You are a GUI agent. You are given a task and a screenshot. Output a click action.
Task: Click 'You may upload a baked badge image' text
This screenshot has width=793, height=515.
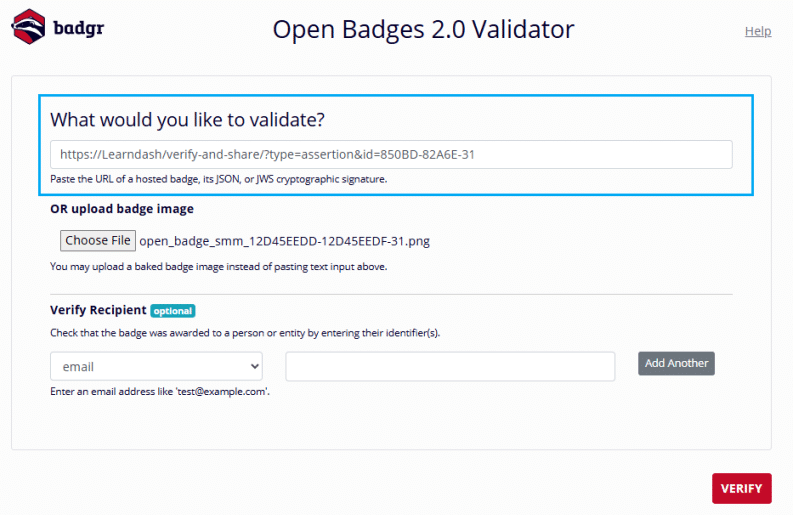[218, 267]
